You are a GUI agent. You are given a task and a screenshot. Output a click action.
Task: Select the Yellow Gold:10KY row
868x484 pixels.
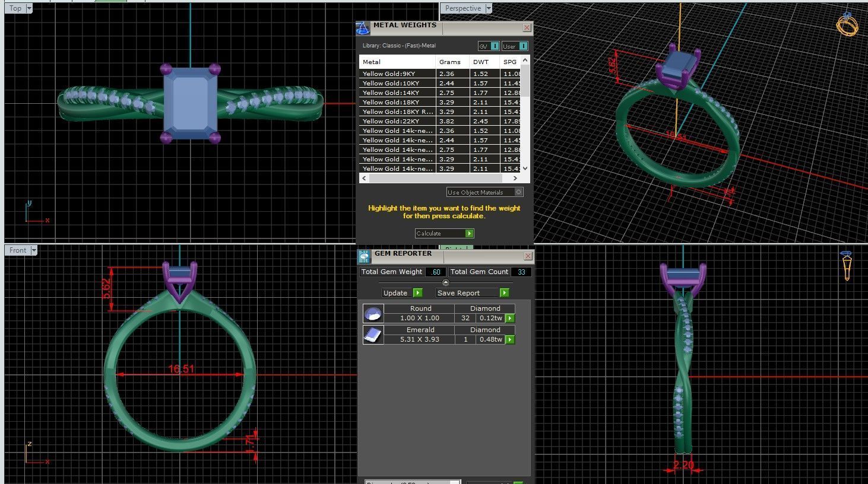[440, 83]
